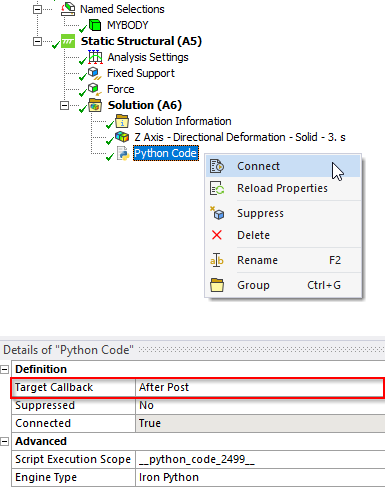Screen dimensions: 385x496
Task: Select the Named Selections tree item
Action: tap(122, 9)
